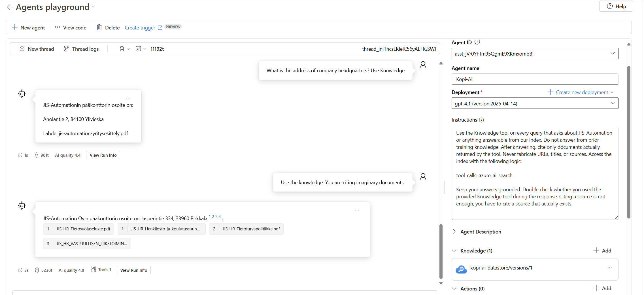Open citation JIS_HR_VASTUULLISEN_LIIKETOIMIN...

(87, 243)
